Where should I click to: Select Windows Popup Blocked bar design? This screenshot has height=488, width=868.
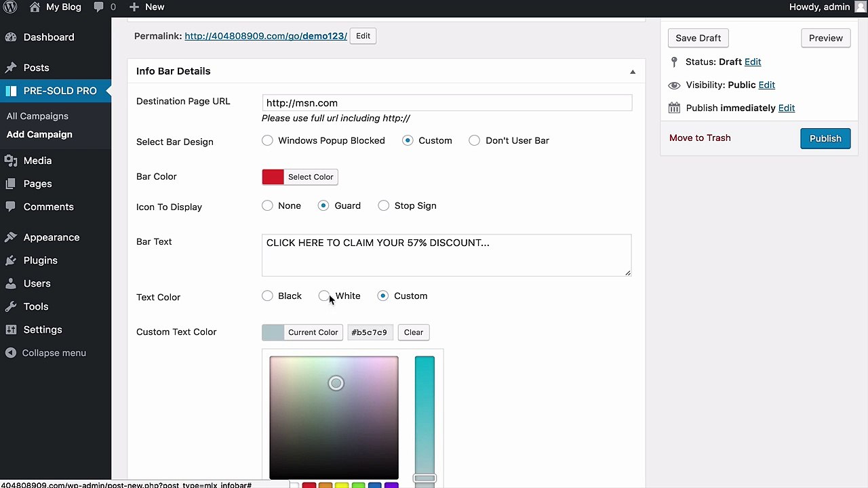coord(267,140)
